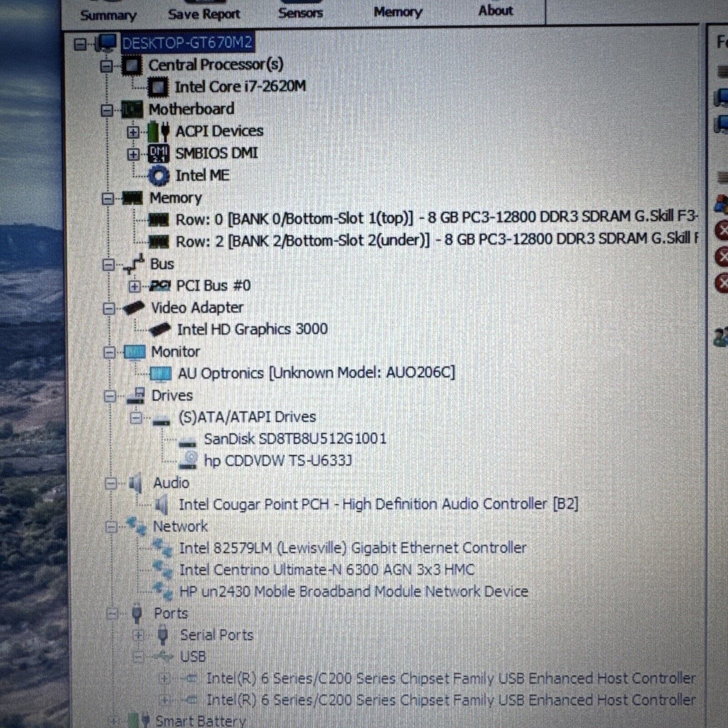The width and height of the screenshot is (728, 728).
Task: Click the Serial Ports connector icon
Action: (163, 635)
